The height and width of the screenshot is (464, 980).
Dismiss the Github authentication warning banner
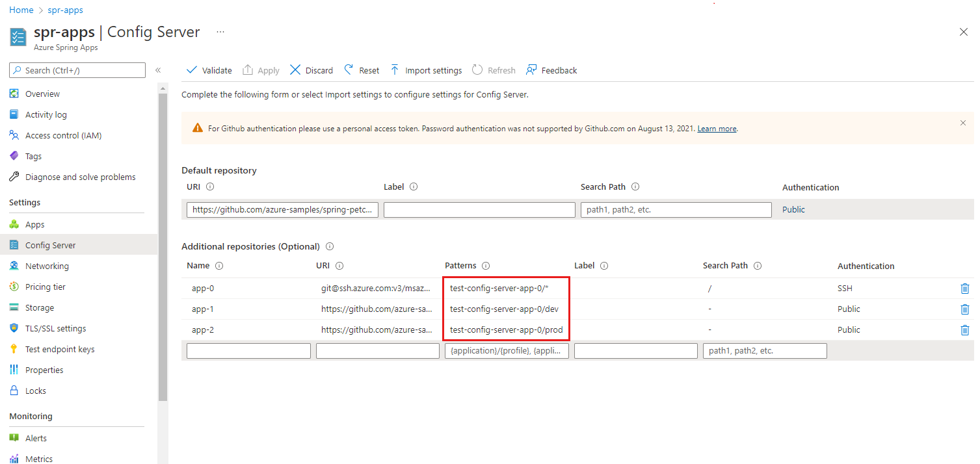[963, 123]
